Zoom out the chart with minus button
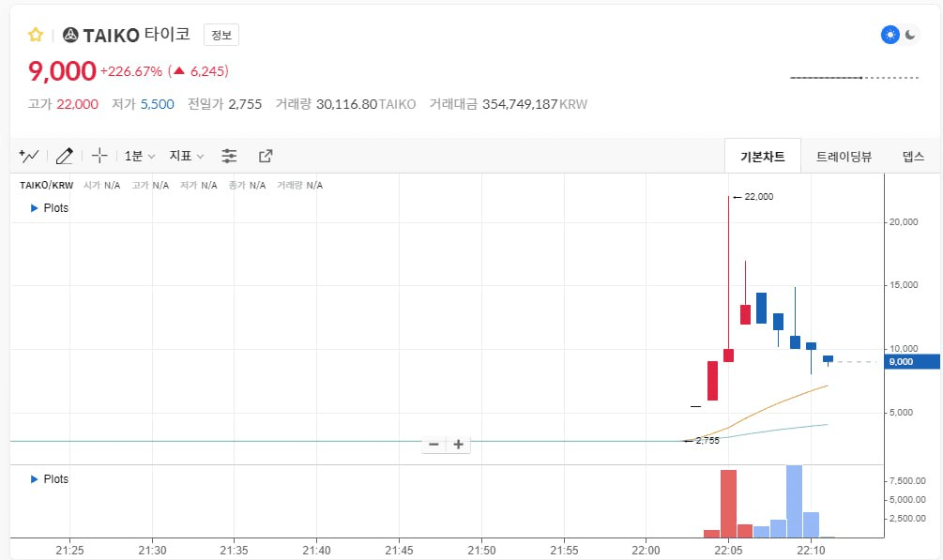Image resolution: width=943 pixels, height=560 pixels. click(x=433, y=445)
